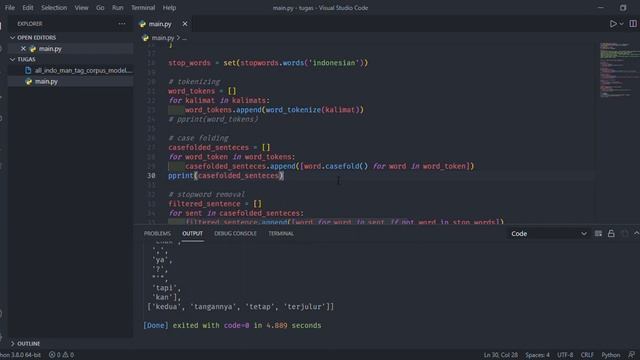This screenshot has height=360, width=640.
Task: Open the Help menu
Action: (169, 8)
